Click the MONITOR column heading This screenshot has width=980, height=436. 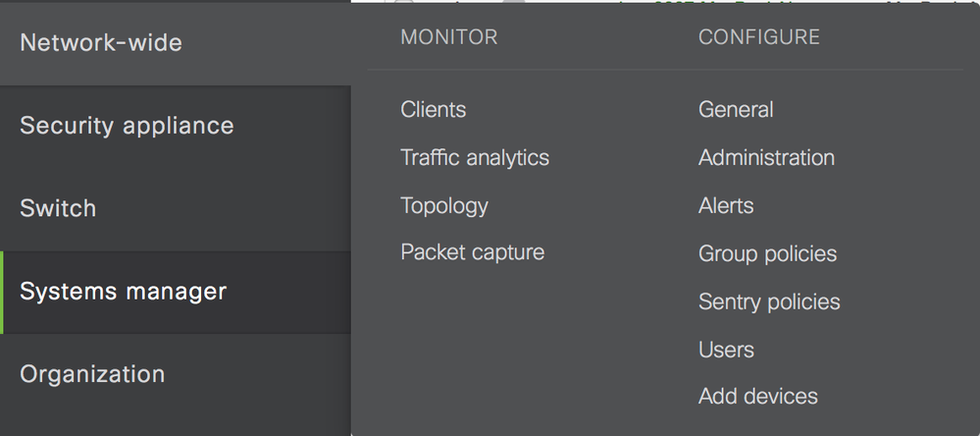click(448, 37)
